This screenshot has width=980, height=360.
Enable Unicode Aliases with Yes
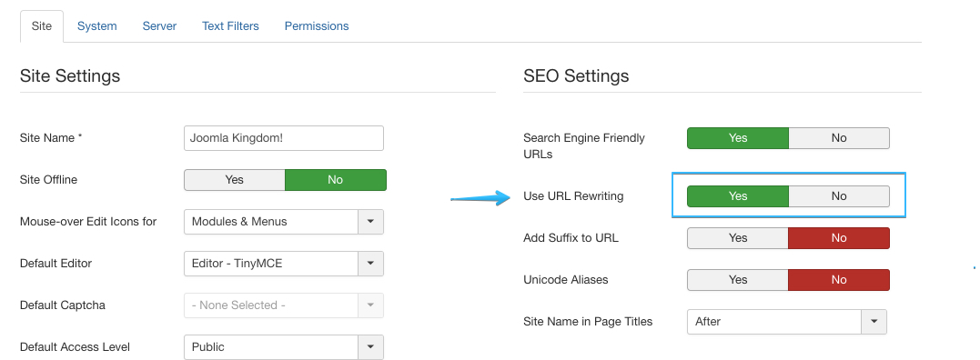pyautogui.click(x=737, y=279)
